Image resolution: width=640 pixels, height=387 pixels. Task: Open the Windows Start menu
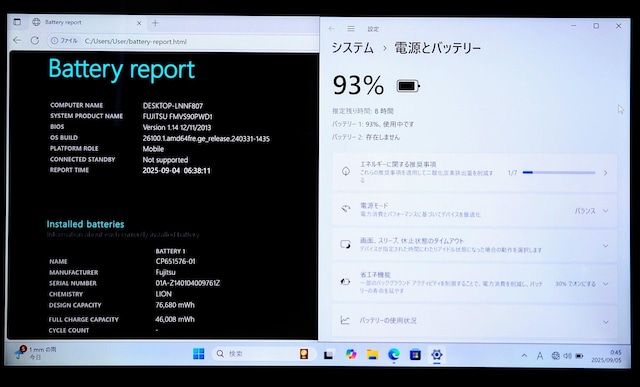pyautogui.click(x=199, y=354)
